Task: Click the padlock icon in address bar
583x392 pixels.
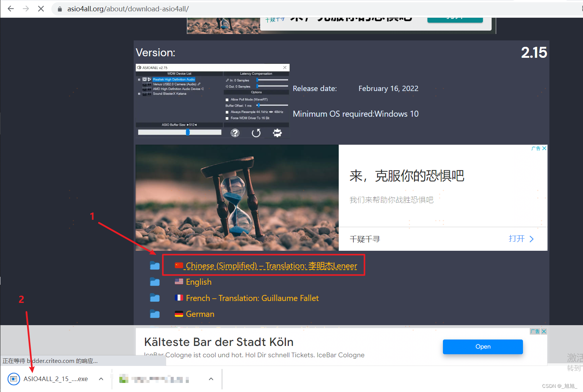Action: tap(60, 9)
